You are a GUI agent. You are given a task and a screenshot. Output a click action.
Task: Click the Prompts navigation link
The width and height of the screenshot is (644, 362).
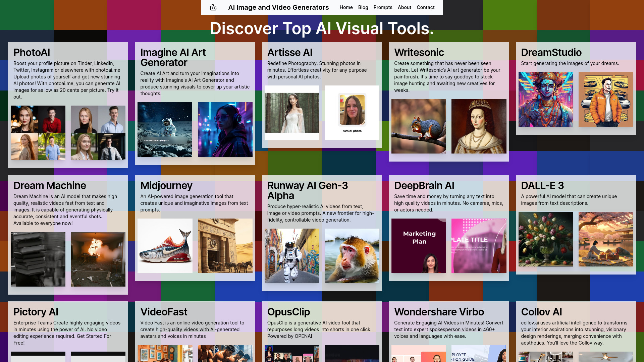click(x=383, y=7)
